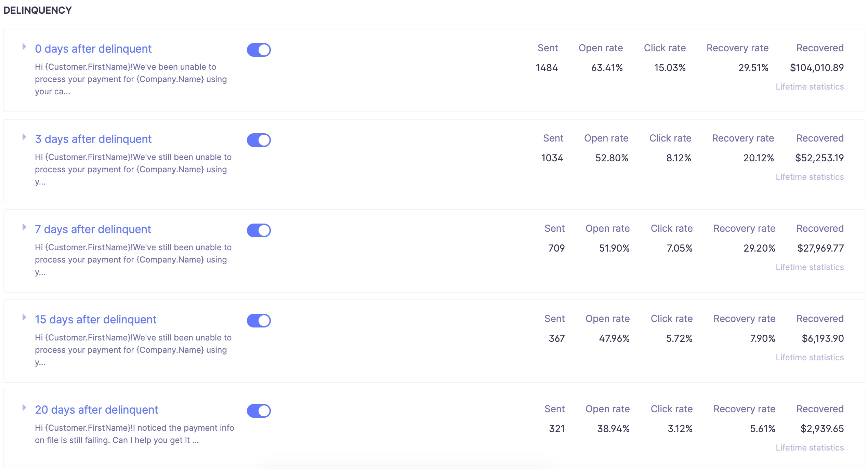Click Lifetime statistics under $104,010.89
Image resolution: width=868 pixels, height=469 pixels.
[809, 87]
